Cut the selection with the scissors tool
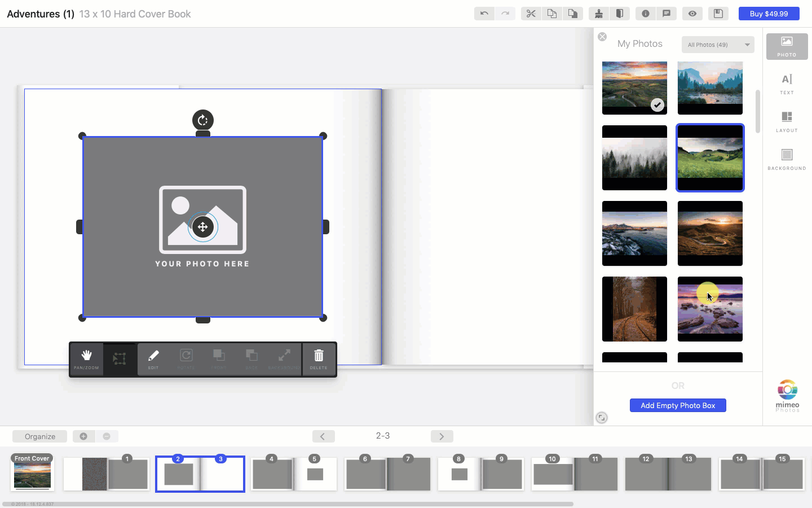Screen dimensions: 812x508 pos(531,13)
